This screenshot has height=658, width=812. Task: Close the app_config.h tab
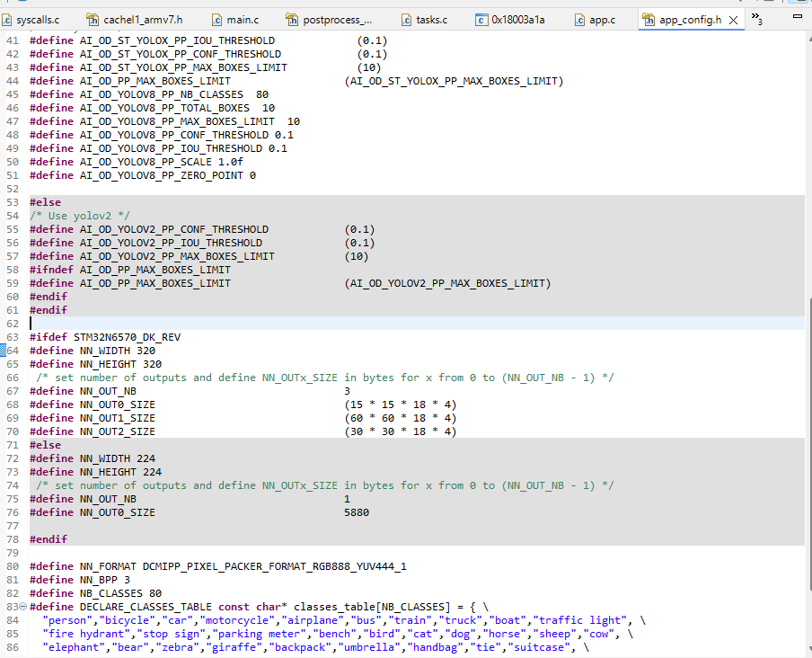point(733,20)
